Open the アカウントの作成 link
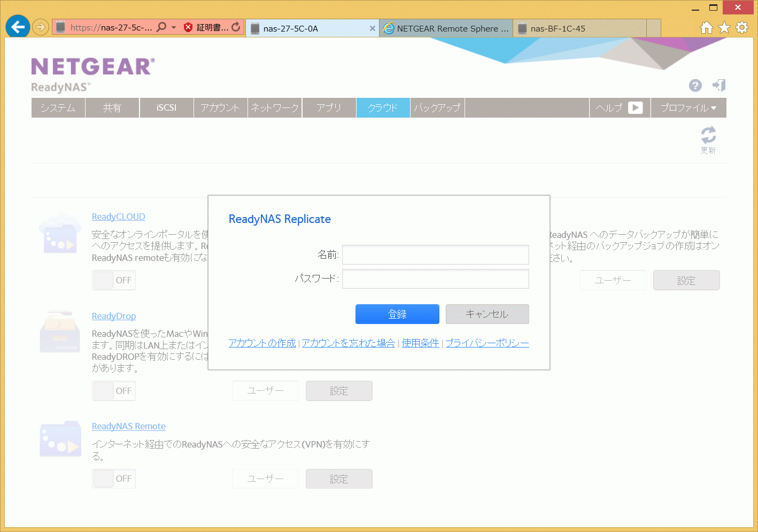 (262, 343)
